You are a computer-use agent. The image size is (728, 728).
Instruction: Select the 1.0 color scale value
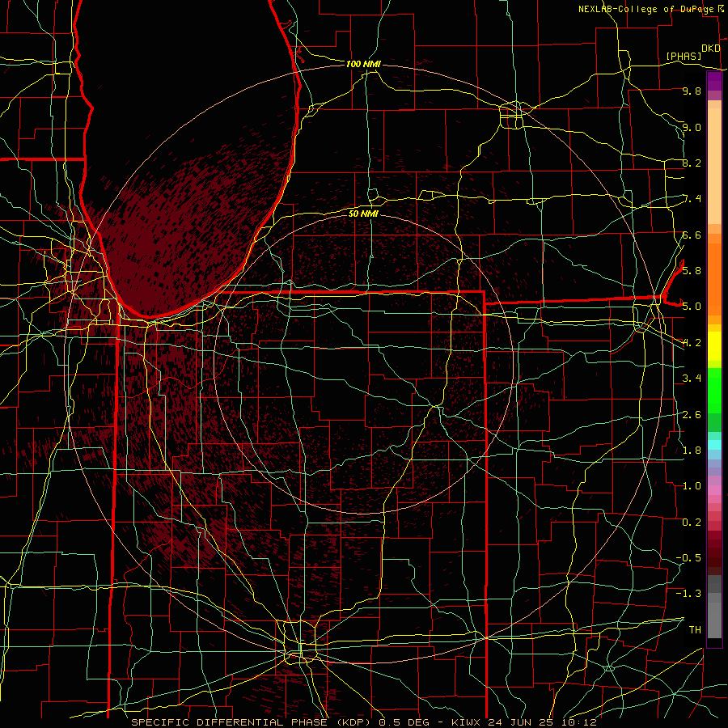pos(692,485)
